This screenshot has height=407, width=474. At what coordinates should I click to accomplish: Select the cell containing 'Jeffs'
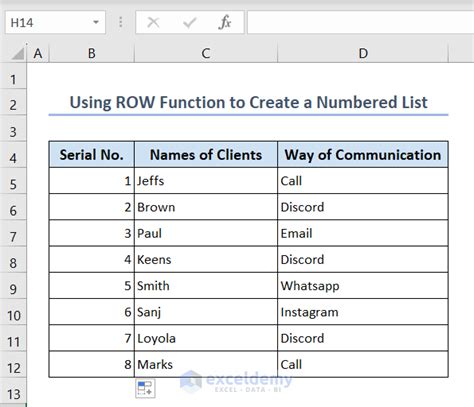pyautogui.click(x=206, y=181)
